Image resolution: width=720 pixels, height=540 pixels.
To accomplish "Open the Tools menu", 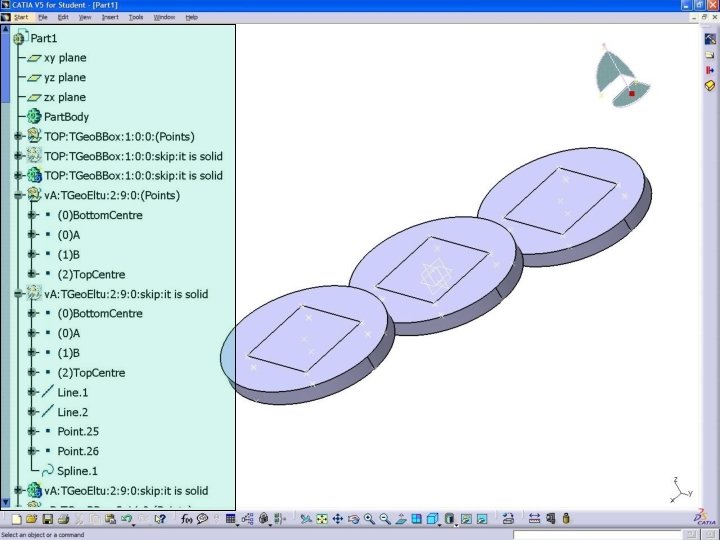I will point(136,17).
